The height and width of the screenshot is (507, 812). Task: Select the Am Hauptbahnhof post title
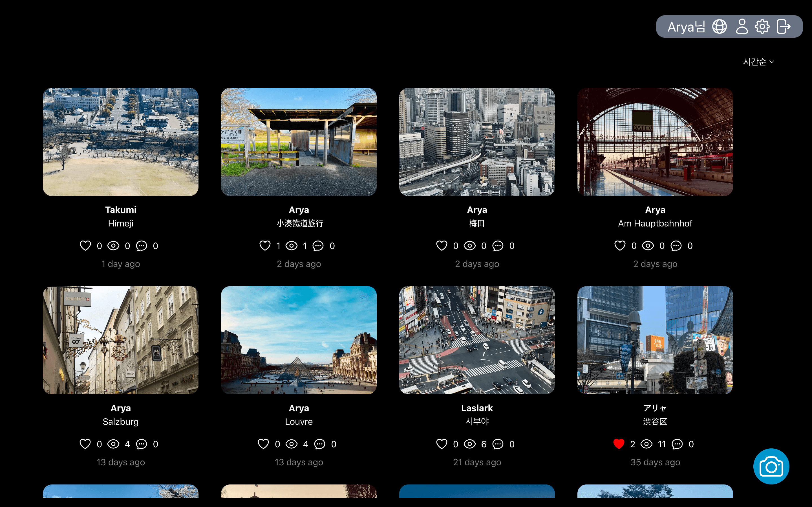coord(655,223)
